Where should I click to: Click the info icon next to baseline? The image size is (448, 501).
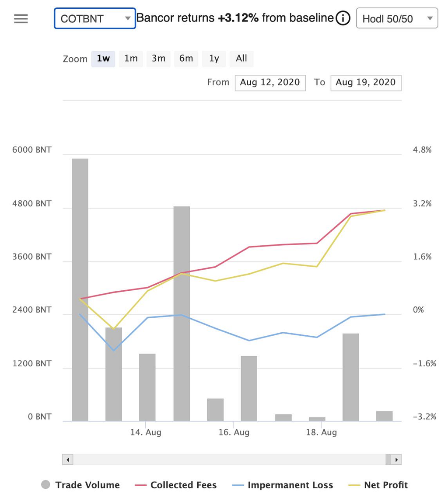pos(343,18)
